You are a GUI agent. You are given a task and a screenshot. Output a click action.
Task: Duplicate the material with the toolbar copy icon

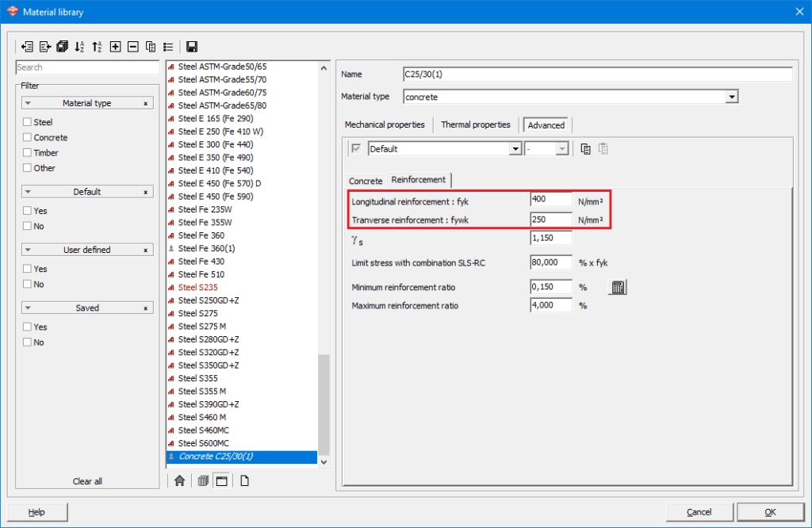click(x=151, y=47)
